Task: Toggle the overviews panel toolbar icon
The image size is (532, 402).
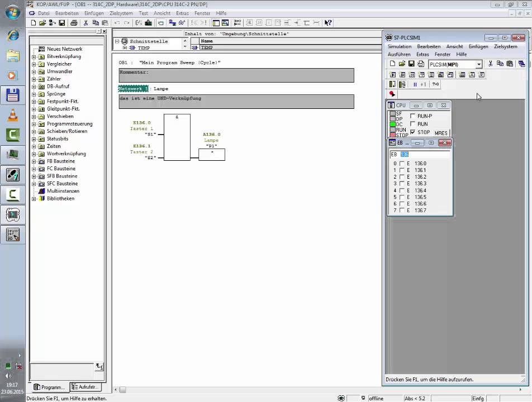Action: (216, 23)
